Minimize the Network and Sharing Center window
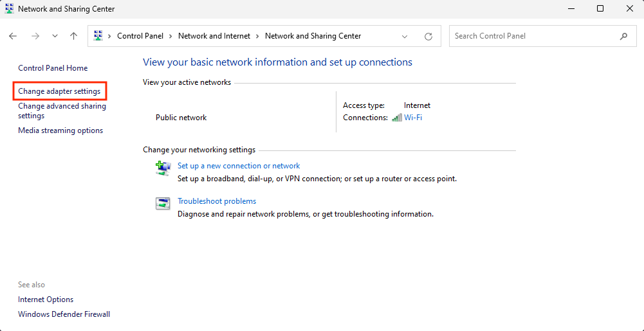This screenshot has height=331, width=644. (571, 8)
